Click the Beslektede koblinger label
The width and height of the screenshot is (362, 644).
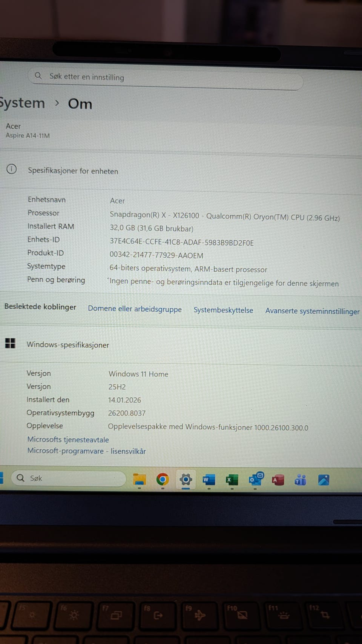(40, 307)
